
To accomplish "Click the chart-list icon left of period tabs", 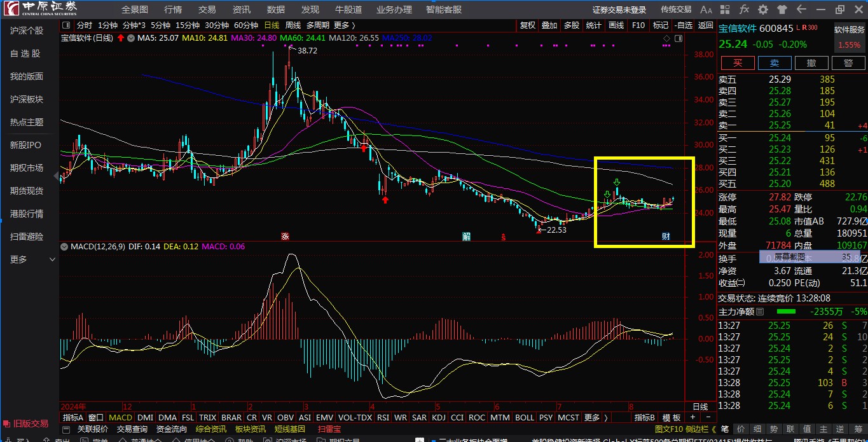I will (x=67, y=25).
